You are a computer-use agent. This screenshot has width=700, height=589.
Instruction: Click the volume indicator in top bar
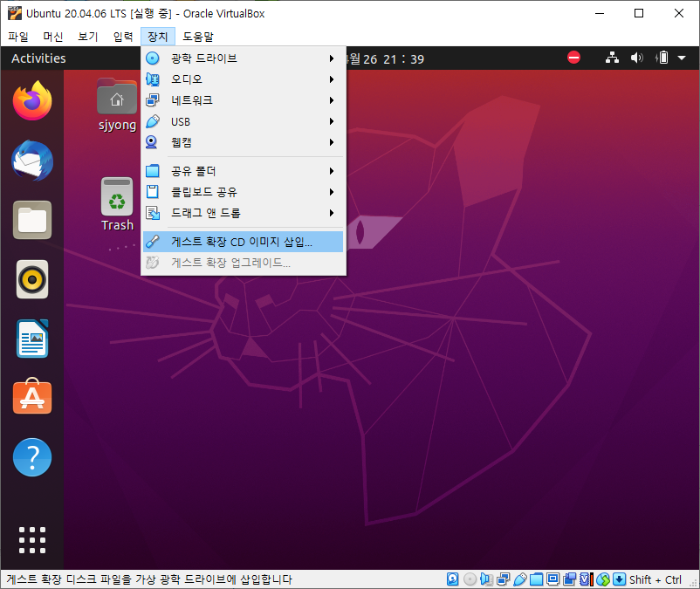point(637,58)
